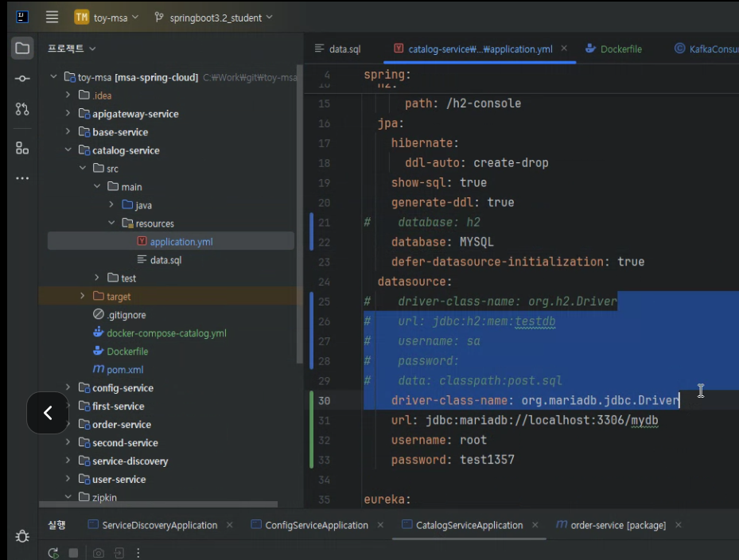739x560 pixels.
Task: Expand the apigateway-service folder
Action: point(68,114)
